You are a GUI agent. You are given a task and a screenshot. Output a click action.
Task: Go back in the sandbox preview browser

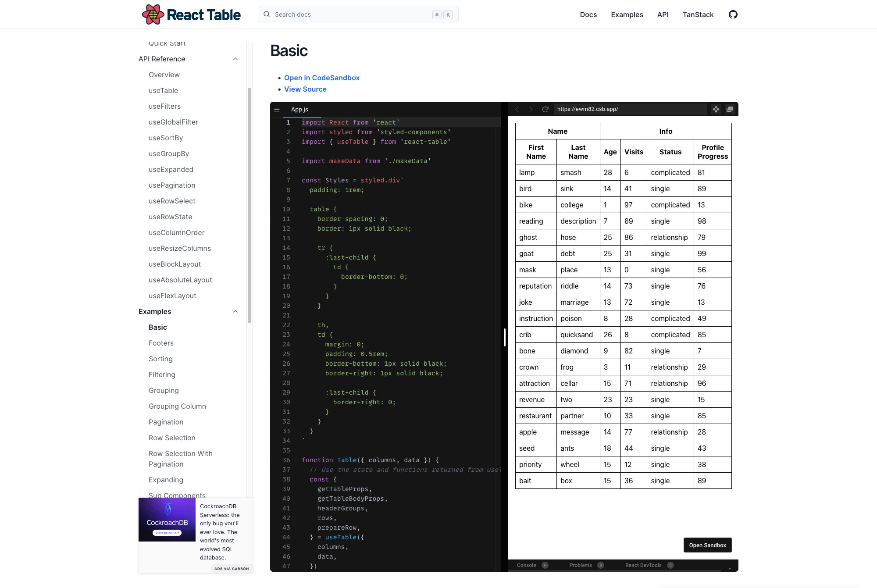point(517,109)
